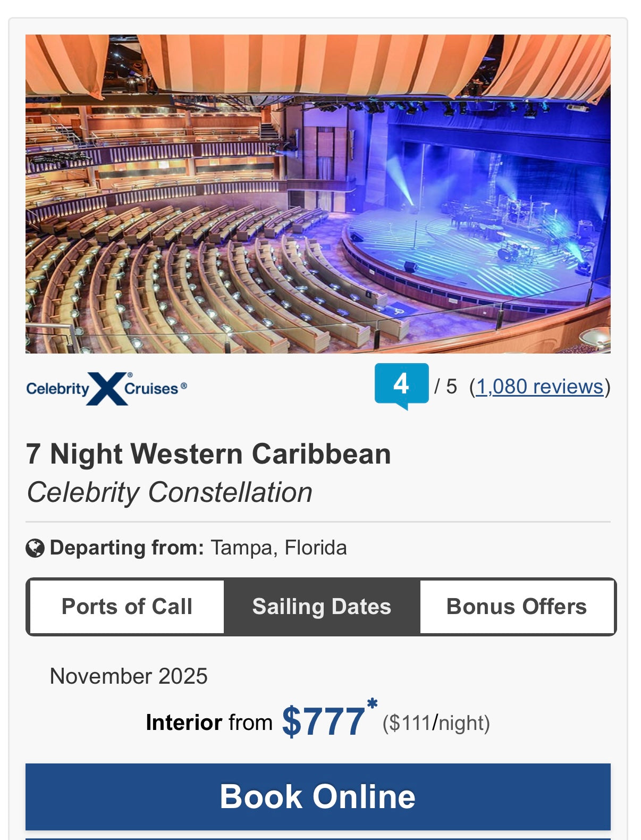Viewport: 641px width, 840px height.
Task: Click the Departing from label
Action: click(x=126, y=548)
